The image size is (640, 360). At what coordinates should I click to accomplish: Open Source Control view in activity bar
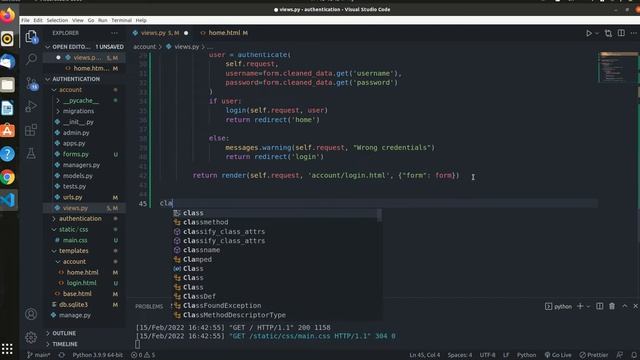pos(31,83)
